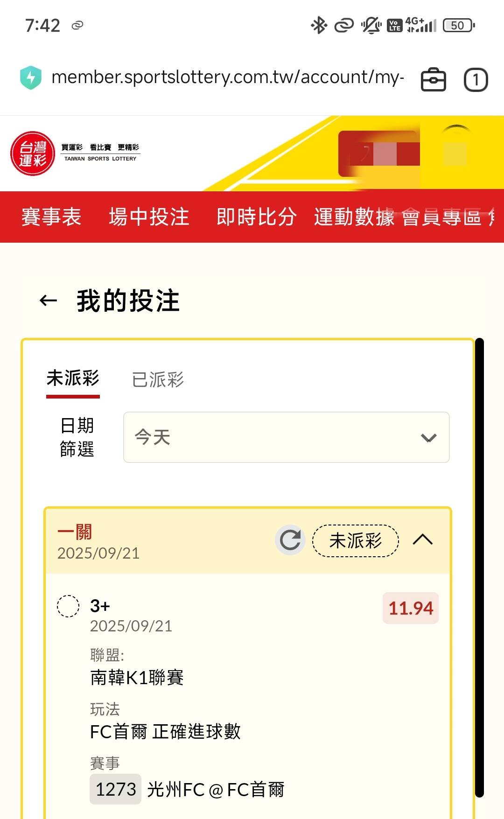Tap the back arrow beside 我的投注
This screenshot has height=819, width=504.
[49, 301]
